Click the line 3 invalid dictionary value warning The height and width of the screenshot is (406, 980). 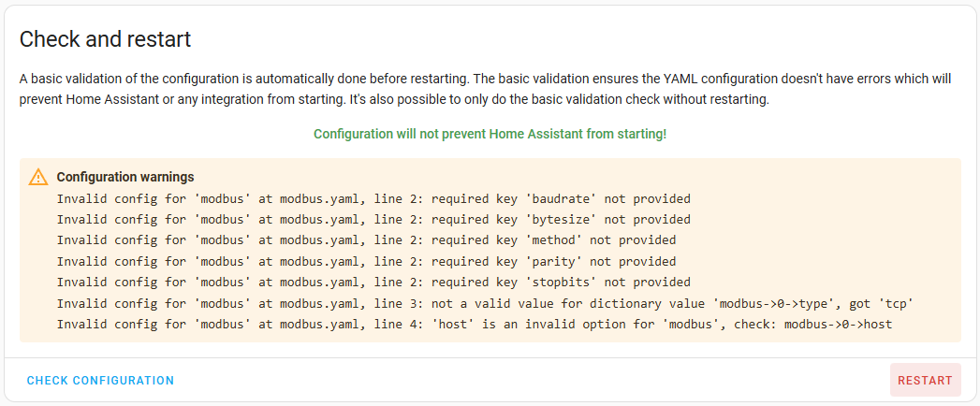(485, 303)
